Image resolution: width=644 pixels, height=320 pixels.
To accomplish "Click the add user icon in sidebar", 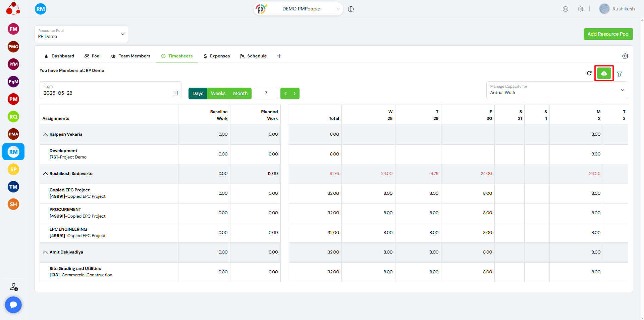I will tap(14, 287).
